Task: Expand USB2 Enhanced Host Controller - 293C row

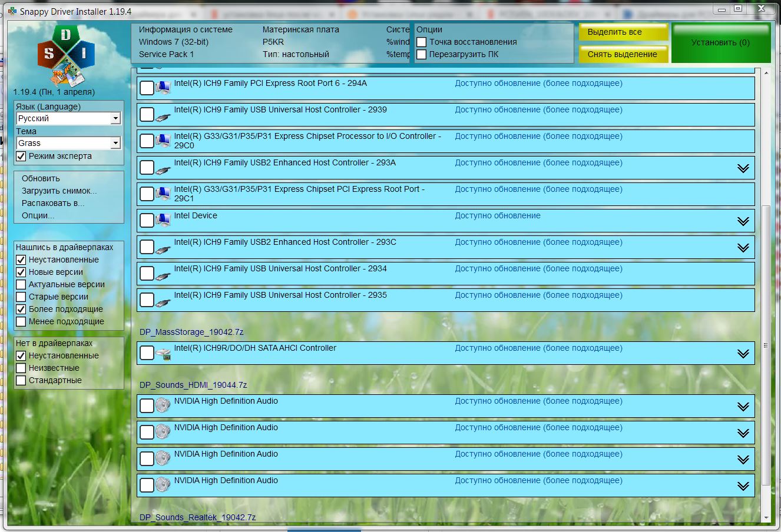Action: (743, 248)
